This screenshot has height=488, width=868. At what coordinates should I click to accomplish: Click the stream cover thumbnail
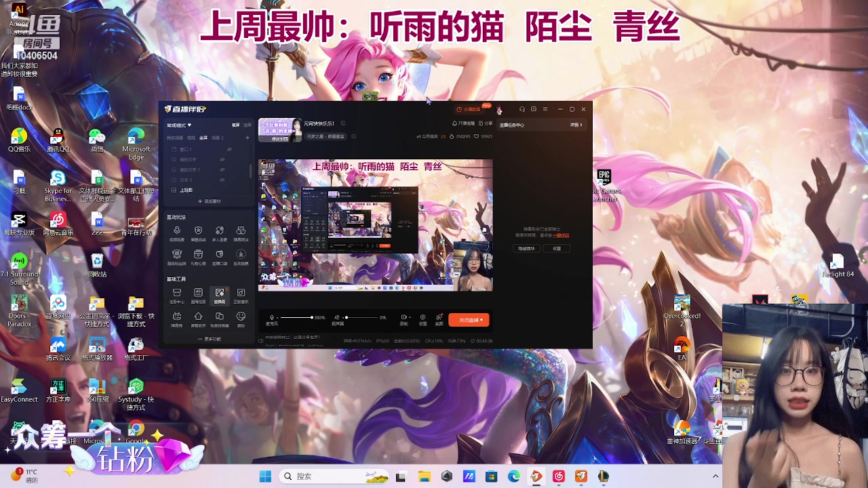[280, 130]
